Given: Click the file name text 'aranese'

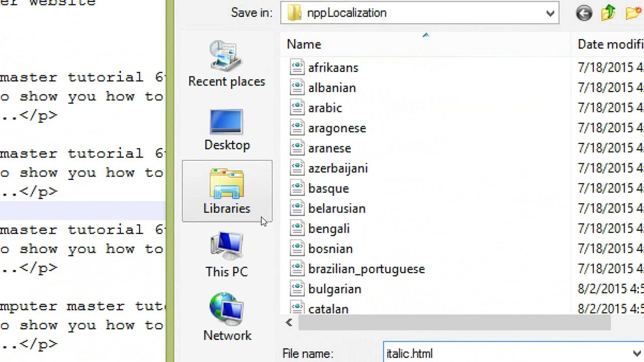Looking at the screenshot, I should point(330,148).
